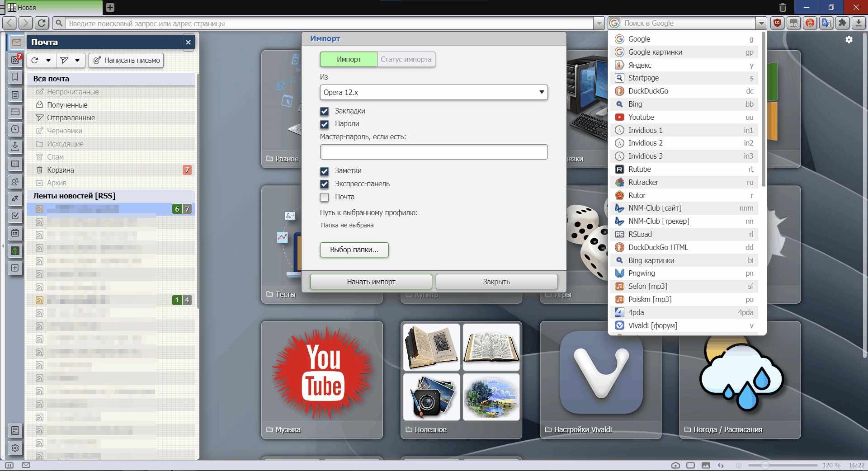The image size is (868, 471).
Task: Expand the address bar history dropdown
Action: [599, 23]
